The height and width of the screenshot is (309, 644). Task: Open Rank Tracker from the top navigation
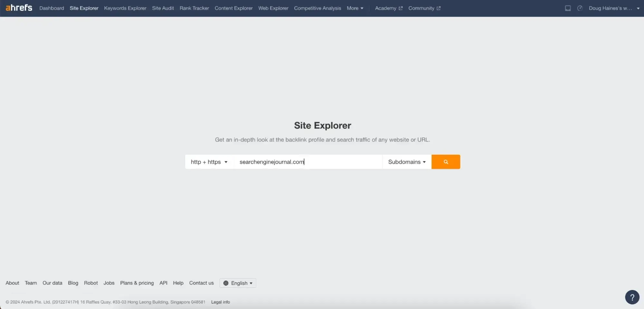click(194, 8)
